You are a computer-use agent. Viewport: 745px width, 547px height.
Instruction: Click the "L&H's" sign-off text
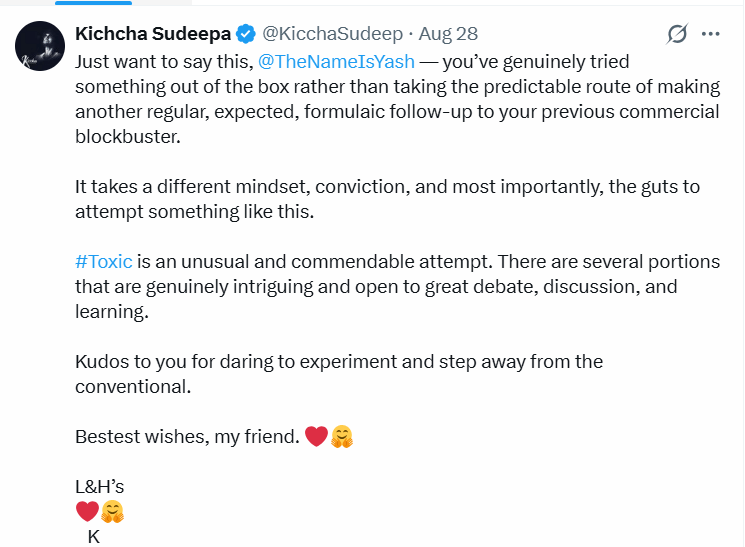tap(99, 487)
